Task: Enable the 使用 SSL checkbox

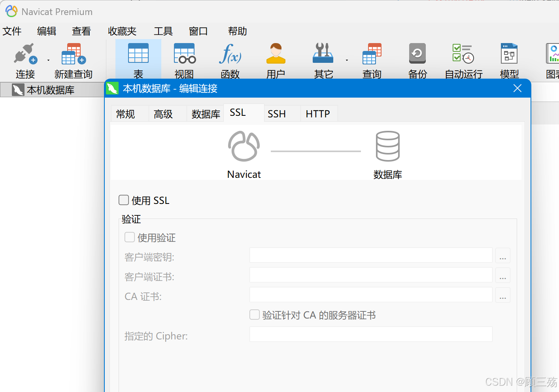Action: [x=124, y=200]
